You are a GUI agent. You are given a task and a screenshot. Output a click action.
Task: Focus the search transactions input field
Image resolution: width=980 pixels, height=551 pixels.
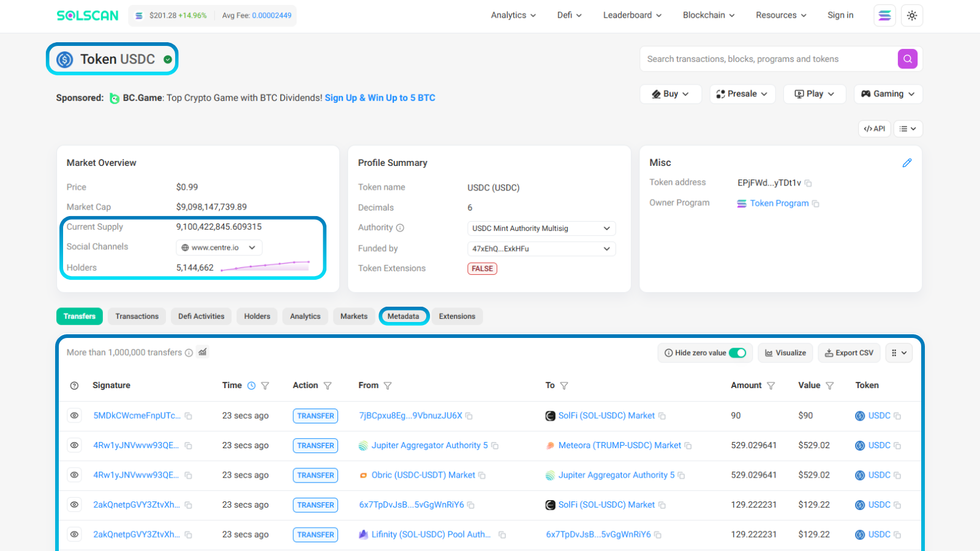pos(769,59)
